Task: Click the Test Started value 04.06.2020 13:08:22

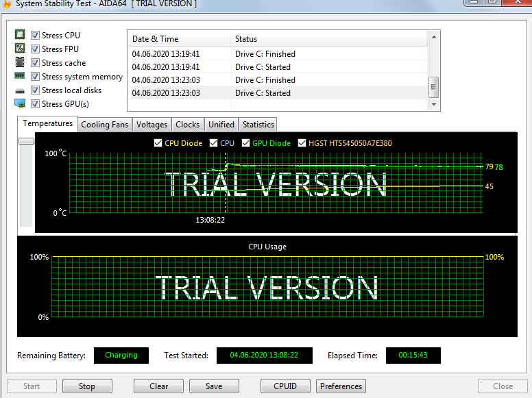Action: 265,356
